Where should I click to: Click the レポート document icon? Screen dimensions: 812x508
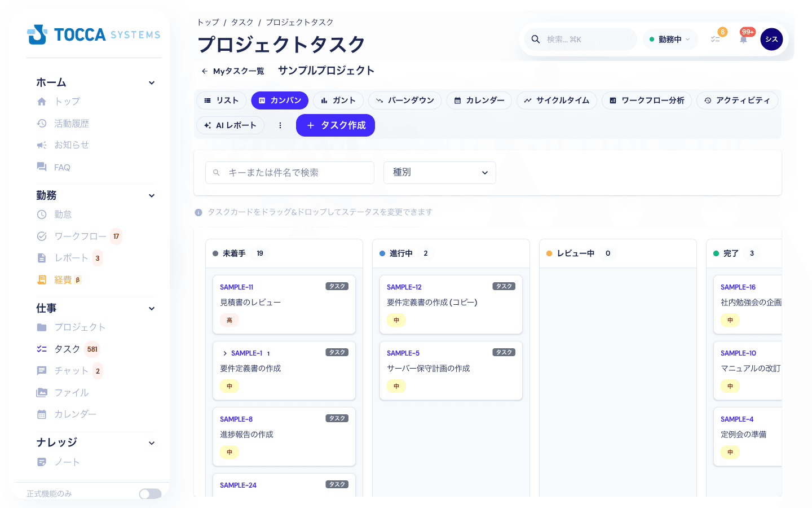[42, 258]
